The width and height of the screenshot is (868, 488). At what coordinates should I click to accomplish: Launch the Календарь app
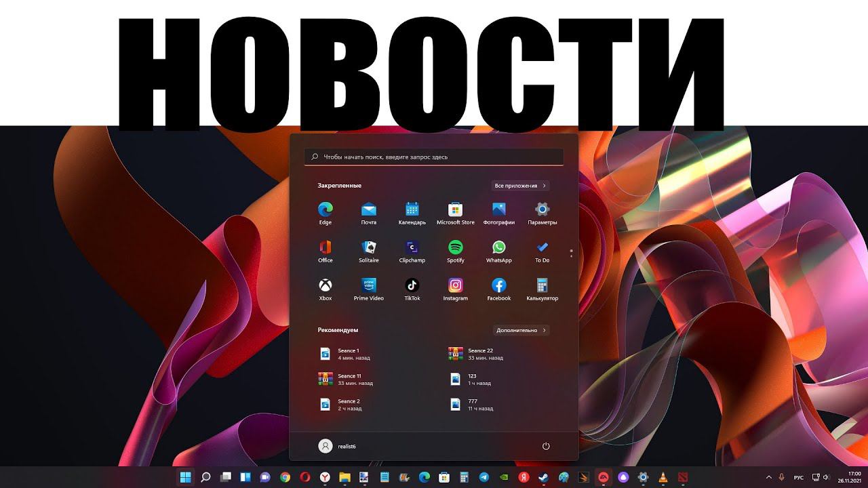pyautogui.click(x=412, y=213)
